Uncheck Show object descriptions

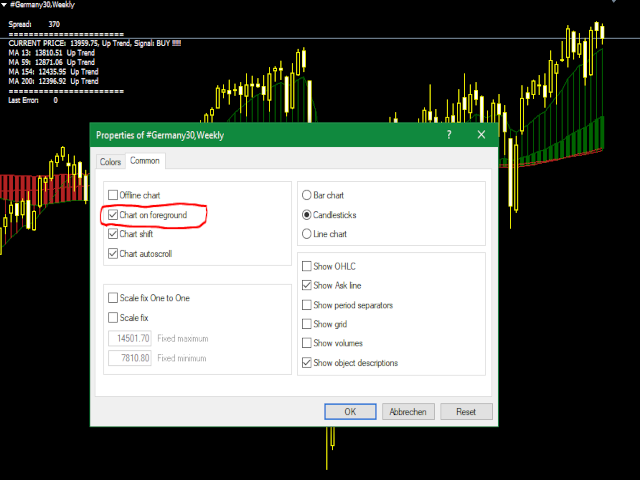point(307,362)
